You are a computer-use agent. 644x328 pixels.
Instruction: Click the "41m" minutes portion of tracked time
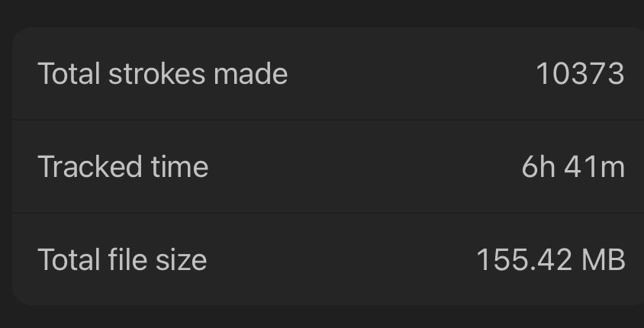coord(594,167)
